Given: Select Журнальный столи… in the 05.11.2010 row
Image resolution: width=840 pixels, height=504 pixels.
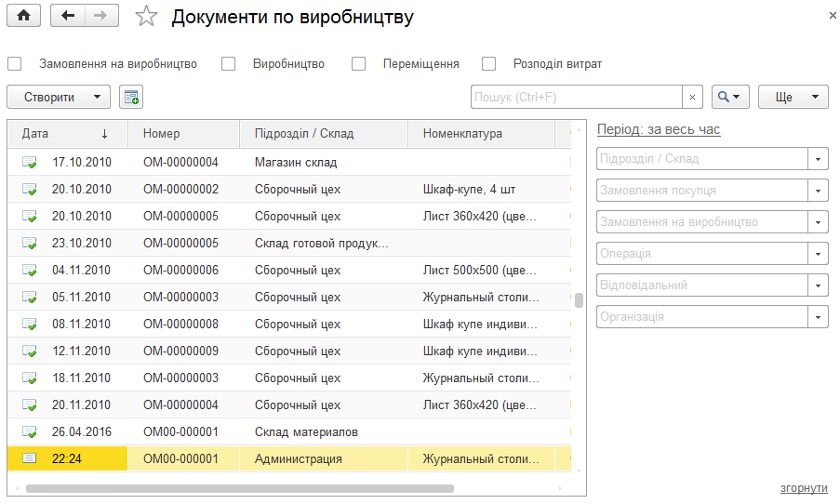Looking at the screenshot, I should pyautogui.click(x=481, y=298).
